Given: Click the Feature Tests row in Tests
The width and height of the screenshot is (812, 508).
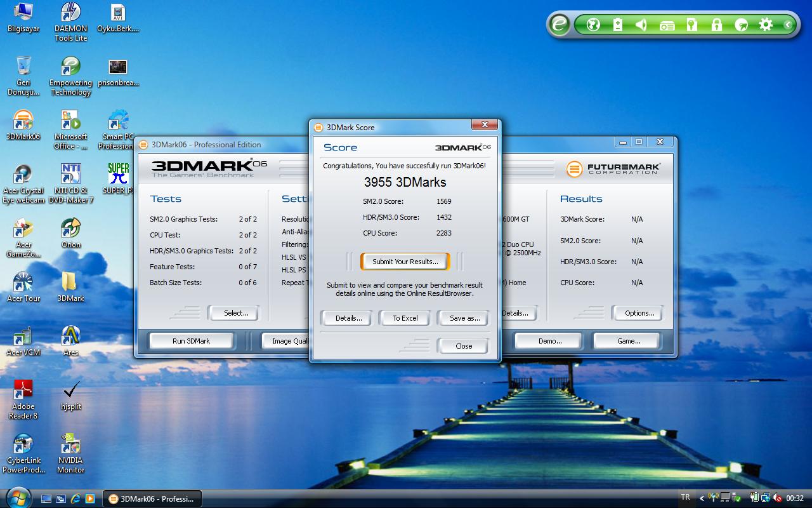Looking at the screenshot, I should (x=203, y=267).
